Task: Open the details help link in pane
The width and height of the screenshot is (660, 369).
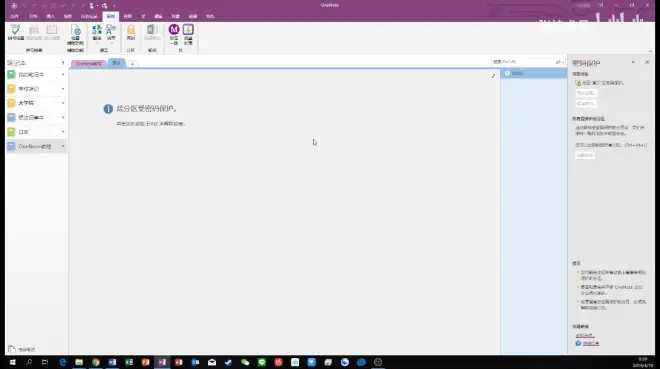Action: [x=591, y=343]
